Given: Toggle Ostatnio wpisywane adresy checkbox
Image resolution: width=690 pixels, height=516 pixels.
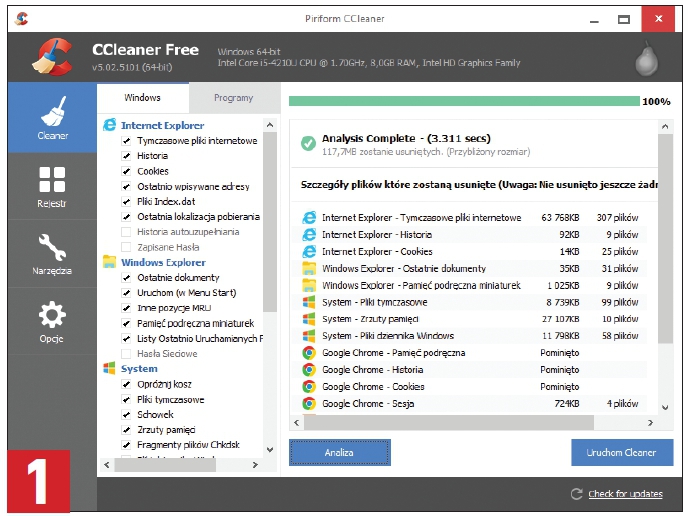Looking at the screenshot, I should pyautogui.click(x=126, y=187).
